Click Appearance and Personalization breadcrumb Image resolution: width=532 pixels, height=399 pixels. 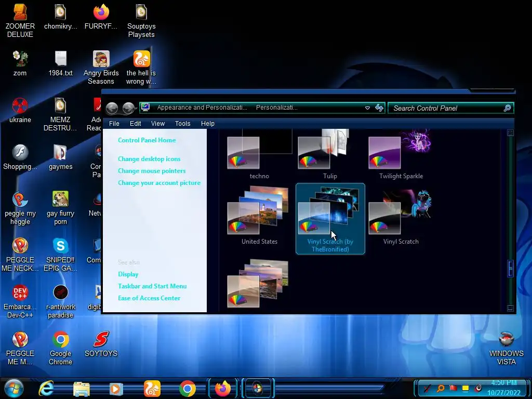[x=202, y=108]
